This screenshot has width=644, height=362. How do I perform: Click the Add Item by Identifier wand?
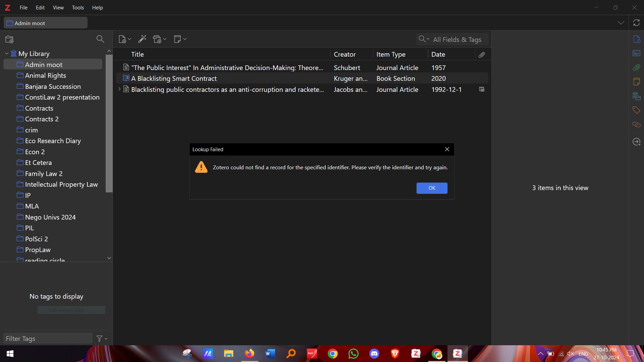tap(142, 39)
